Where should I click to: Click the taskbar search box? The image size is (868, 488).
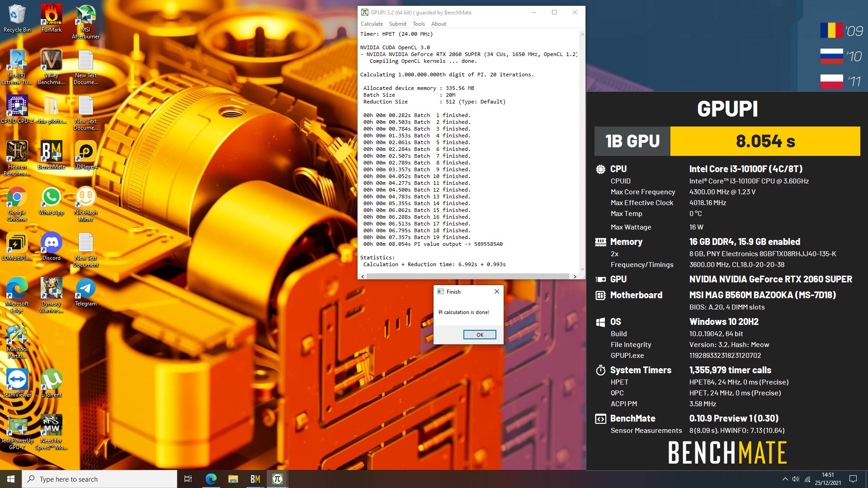pyautogui.click(x=99, y=479)
